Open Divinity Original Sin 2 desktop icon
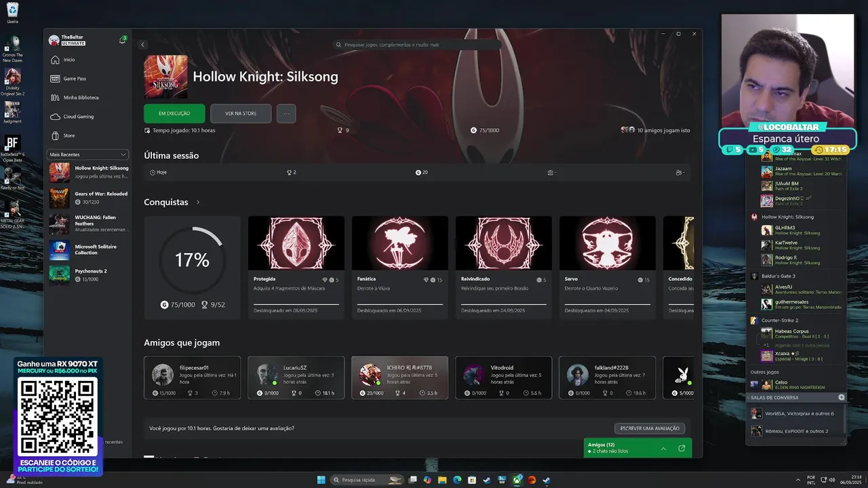868x488 pixels. [x=12, y=81]
